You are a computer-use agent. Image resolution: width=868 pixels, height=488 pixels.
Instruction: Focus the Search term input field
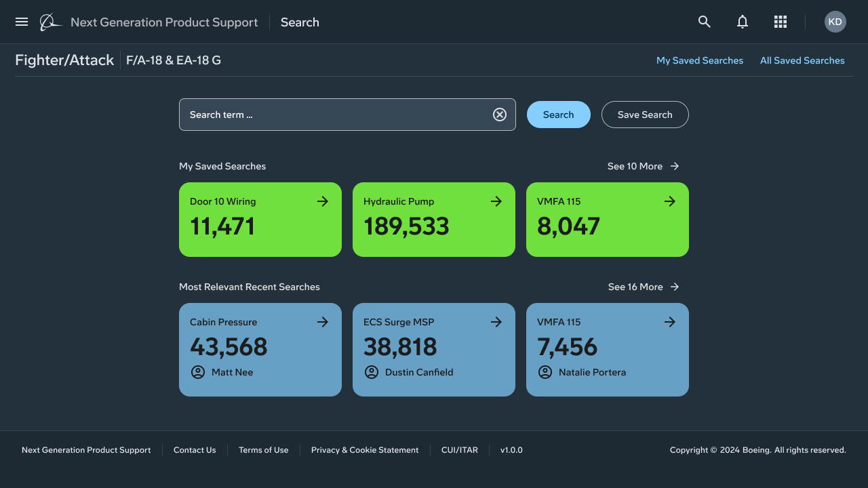tap(347, 115)
